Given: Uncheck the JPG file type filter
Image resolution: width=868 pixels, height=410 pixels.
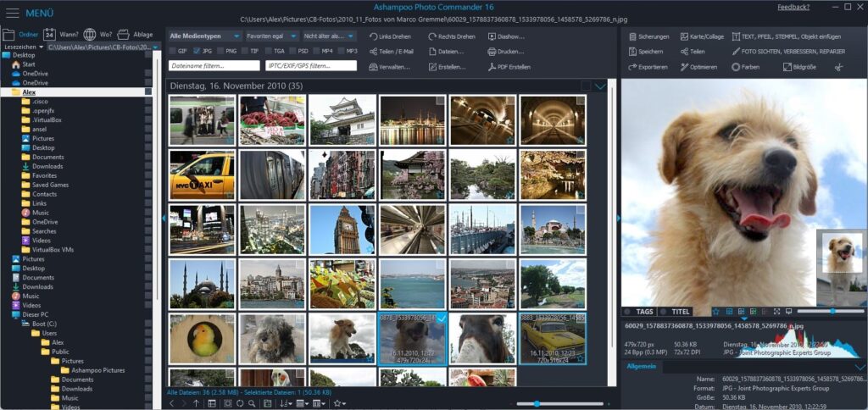Looking at the screenshot, I should [198, 51].
